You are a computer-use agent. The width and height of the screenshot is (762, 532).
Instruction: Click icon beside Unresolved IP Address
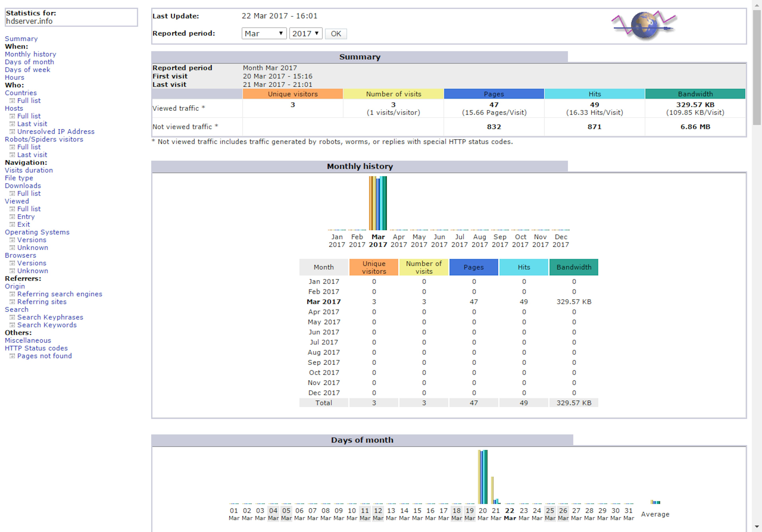12,132
